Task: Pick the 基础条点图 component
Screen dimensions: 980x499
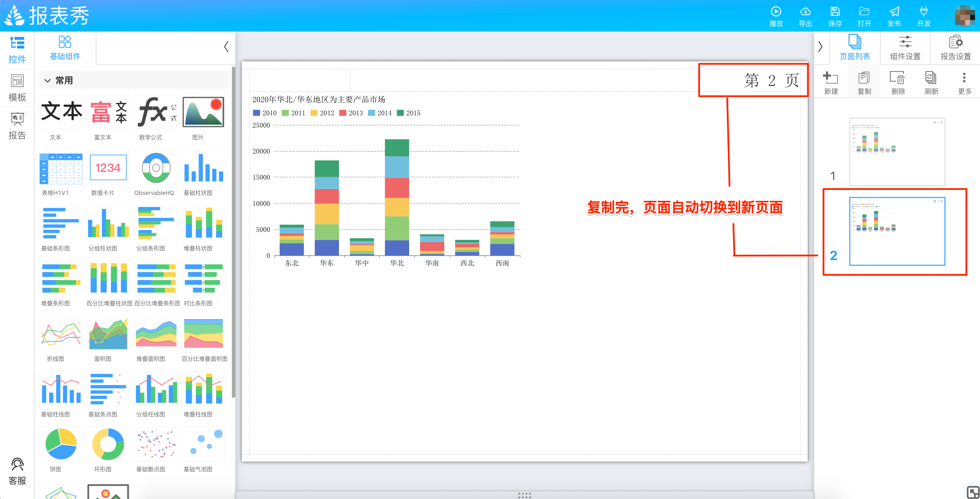Action: [x=108, y=389]
